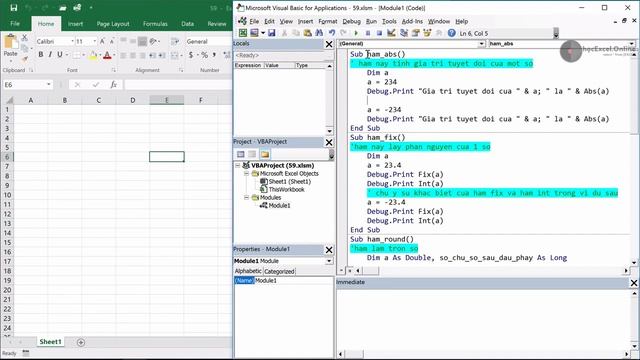
Task: Open the VBA Edit menu
Action: 269,21
